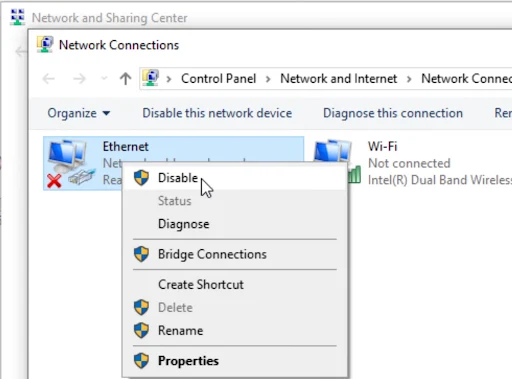Choose Diagnose from the context menu
The height and width of the screenshot is (379, 512).
click(235, 224)
